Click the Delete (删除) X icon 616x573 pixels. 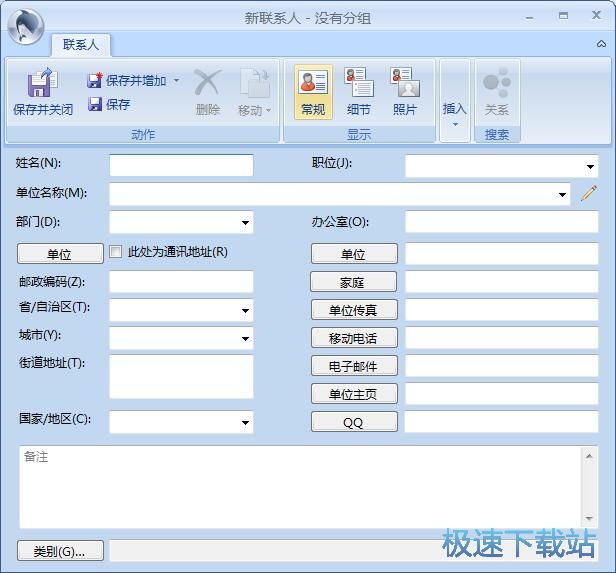point(207,82)
